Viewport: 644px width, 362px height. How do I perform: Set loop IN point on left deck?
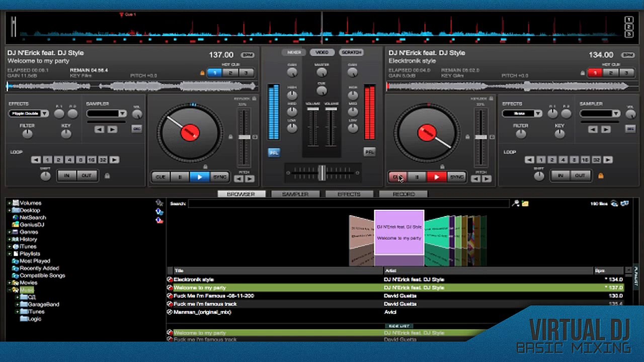point(67,175)
